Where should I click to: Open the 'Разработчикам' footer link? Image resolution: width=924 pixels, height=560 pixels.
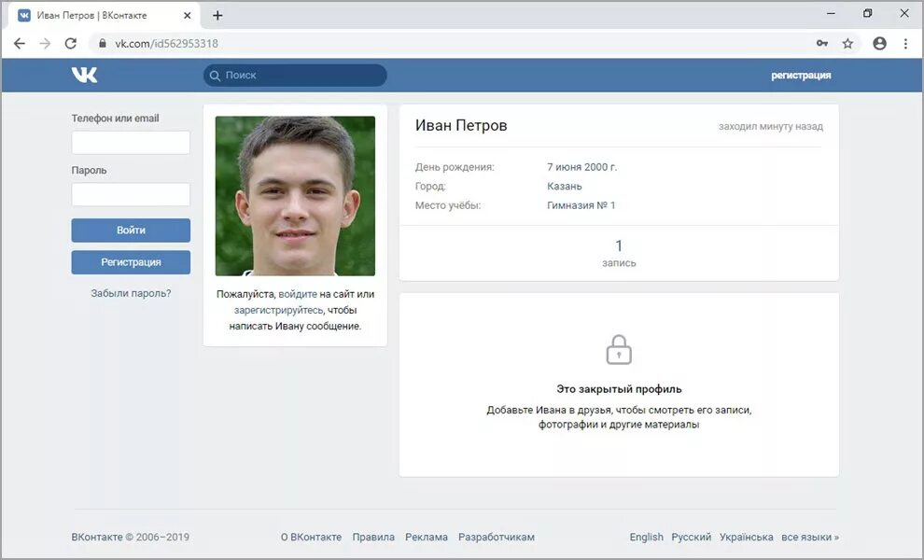pyautogui.click(x=496, y=537)
